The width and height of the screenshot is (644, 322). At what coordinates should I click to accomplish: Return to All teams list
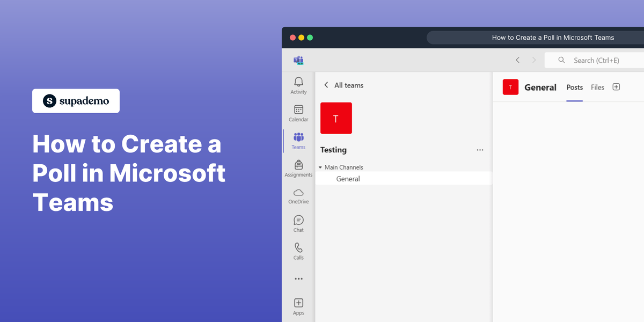click(343, 85)
